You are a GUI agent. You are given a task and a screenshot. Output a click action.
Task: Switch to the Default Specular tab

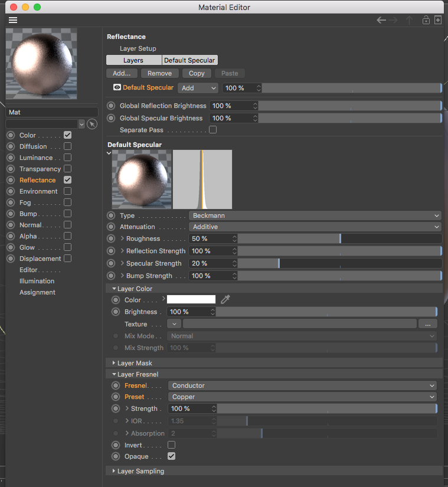click(189, 60)
